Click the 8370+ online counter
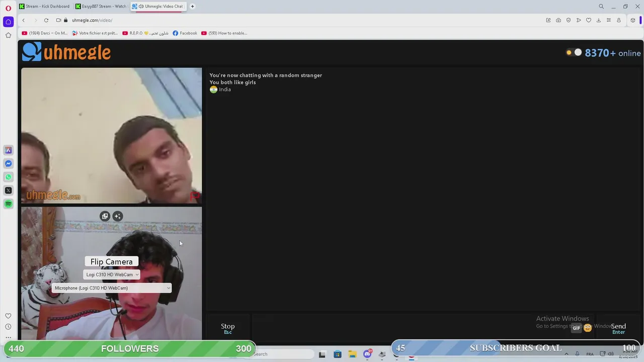This screenshot has height=362, width=644. tap(613, 53)
